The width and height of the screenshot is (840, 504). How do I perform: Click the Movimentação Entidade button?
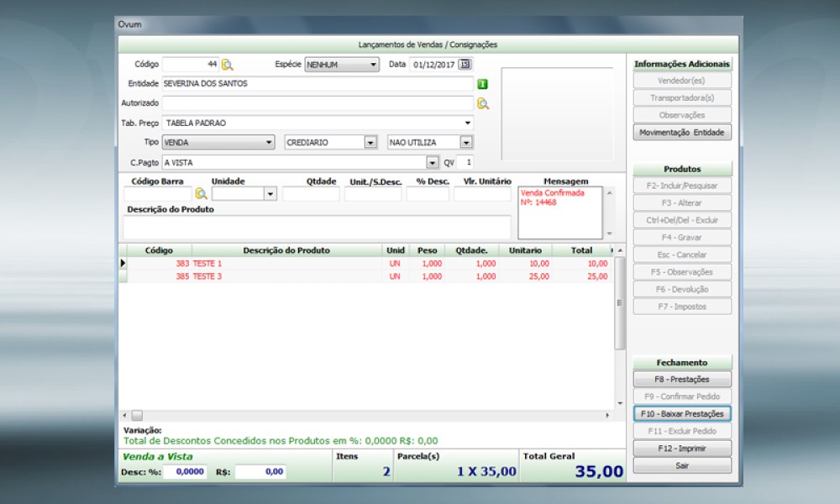[682, 133]
